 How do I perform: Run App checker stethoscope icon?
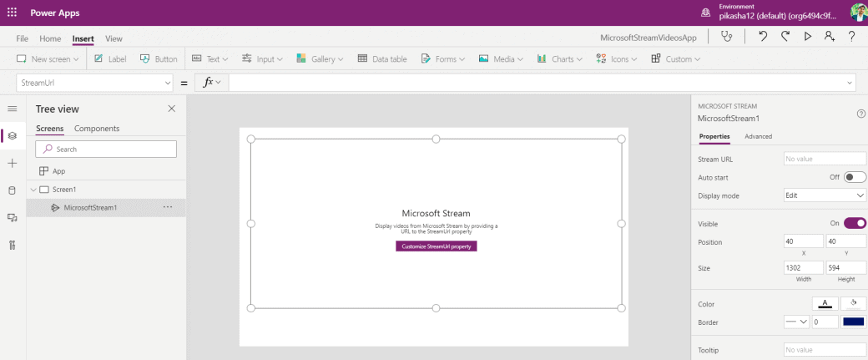click(726, 37)
